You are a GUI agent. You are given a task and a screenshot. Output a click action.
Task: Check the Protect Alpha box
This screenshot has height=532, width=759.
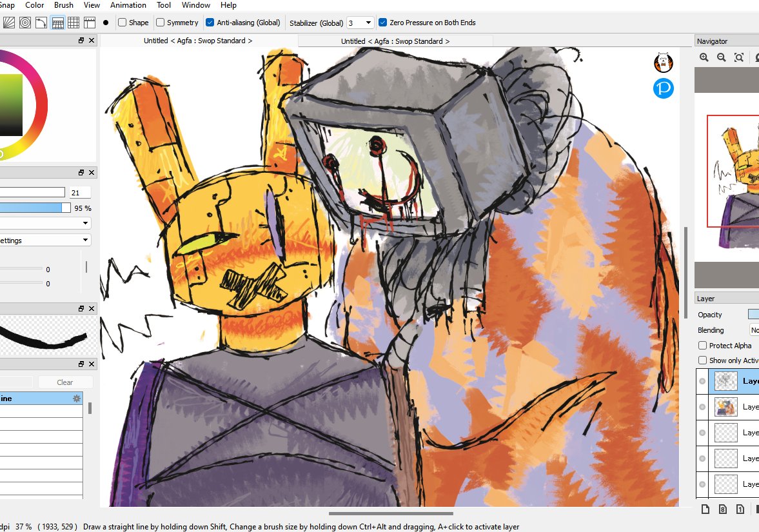[702, 345]
